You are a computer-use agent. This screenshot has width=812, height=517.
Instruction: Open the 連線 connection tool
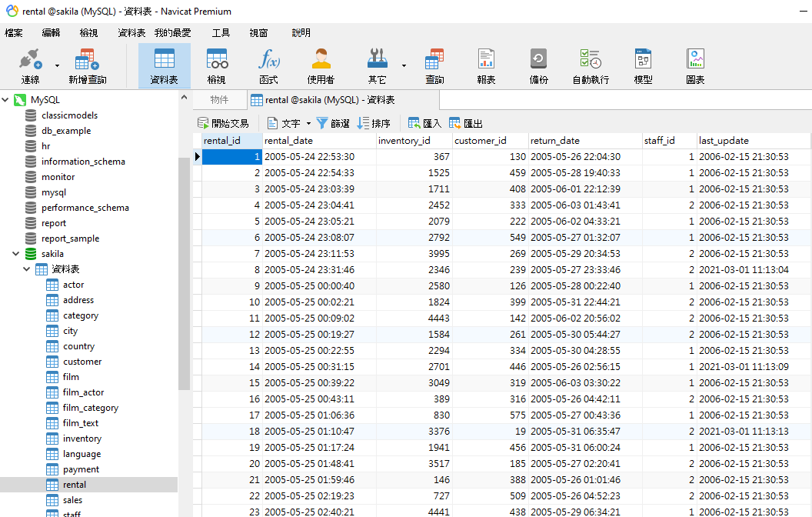pyautogui.click(x=31, y=65)
